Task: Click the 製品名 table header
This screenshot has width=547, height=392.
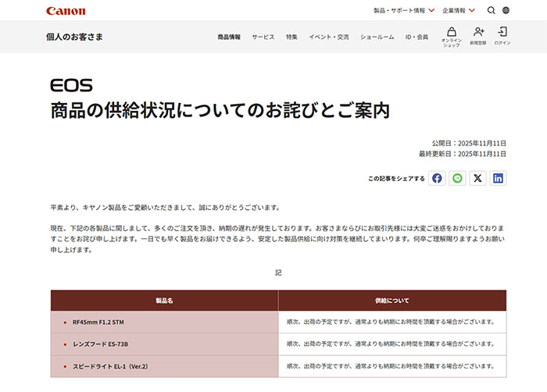Action: [x=164, y=301]
